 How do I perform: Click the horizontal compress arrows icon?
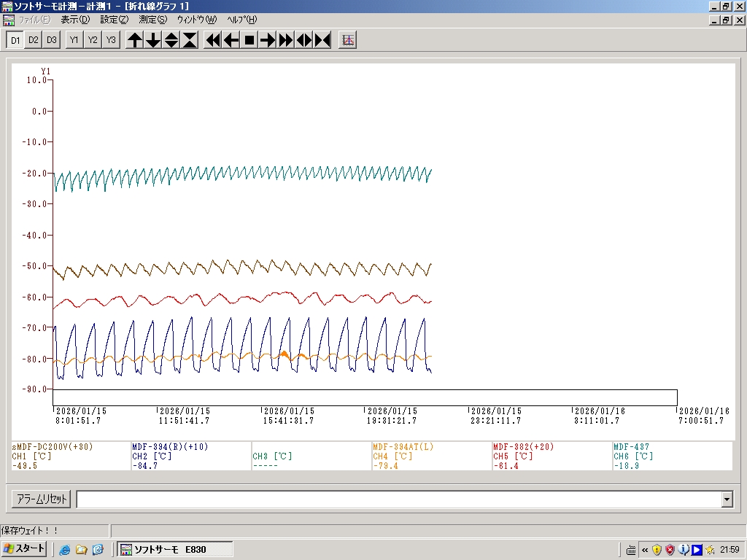[x=322, y=40]
